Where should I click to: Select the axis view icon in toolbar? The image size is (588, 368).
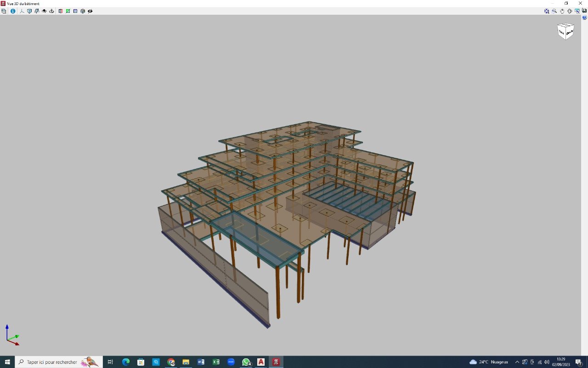[x=22, y=11]
